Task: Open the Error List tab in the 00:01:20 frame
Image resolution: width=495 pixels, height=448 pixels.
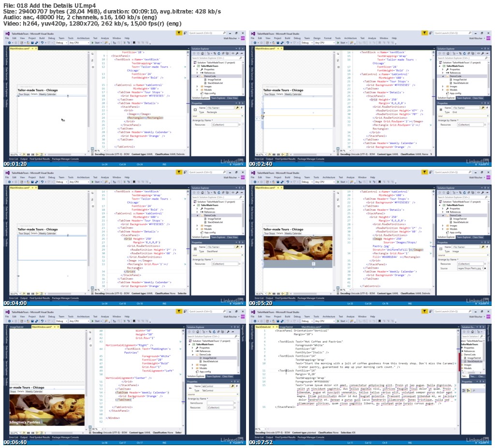Action: 14,159
